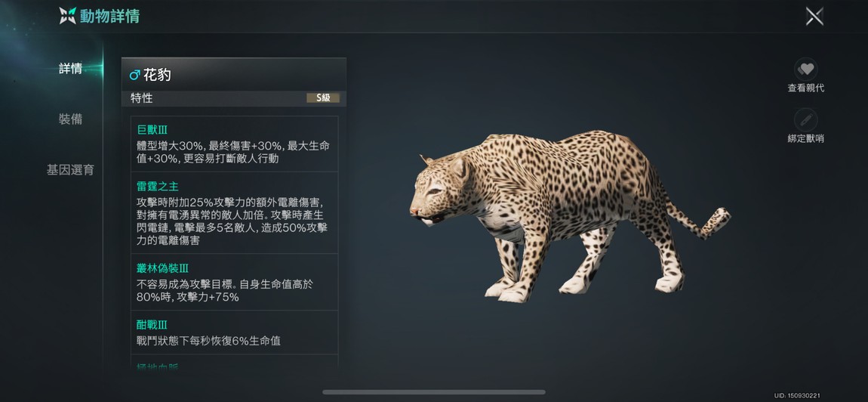868x402 pixels.
Task: Close the animal details screen
Action: point(814,16)
